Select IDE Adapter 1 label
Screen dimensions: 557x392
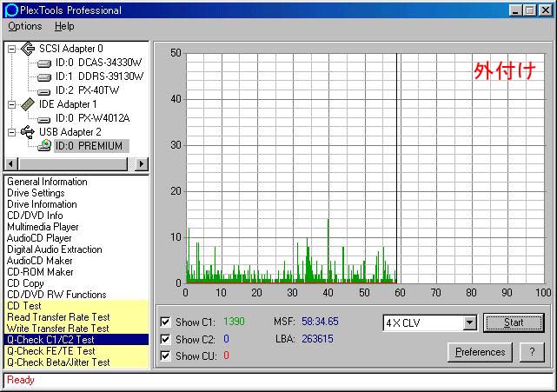click(x=68, y=104)
